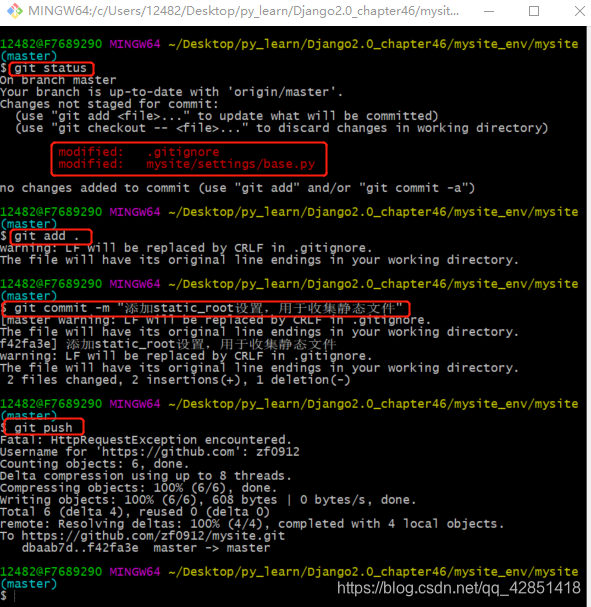Image resolution: width=591 pixels, height=607 pixels.
Task: Click 'Fatal: HttpRequestException encountered.' line
Action: point(146,440)
